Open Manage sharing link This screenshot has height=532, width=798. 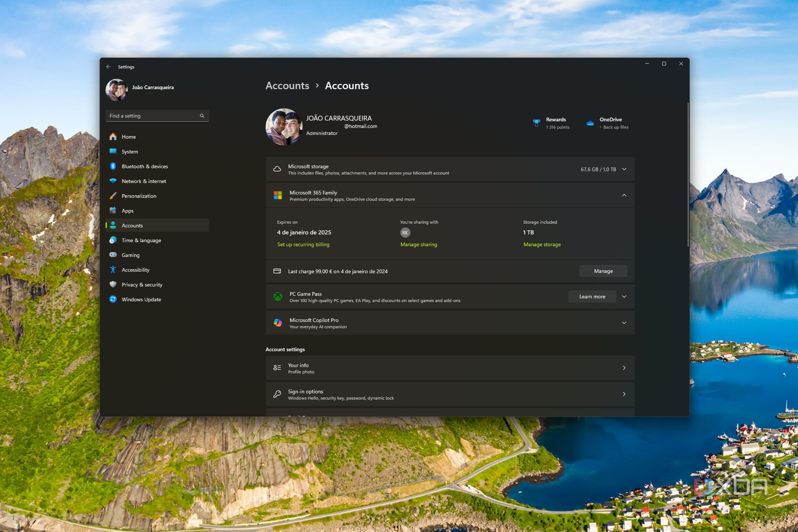click(419, 244)
